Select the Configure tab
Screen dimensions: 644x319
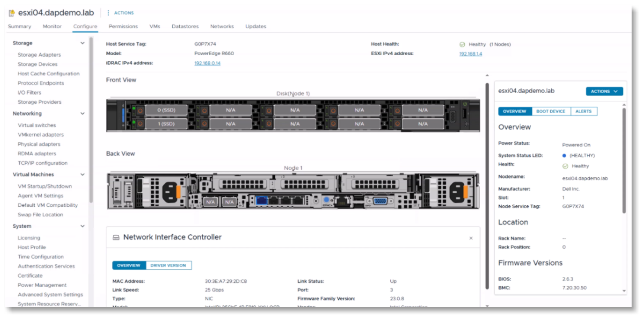click(x=85, y=26)
